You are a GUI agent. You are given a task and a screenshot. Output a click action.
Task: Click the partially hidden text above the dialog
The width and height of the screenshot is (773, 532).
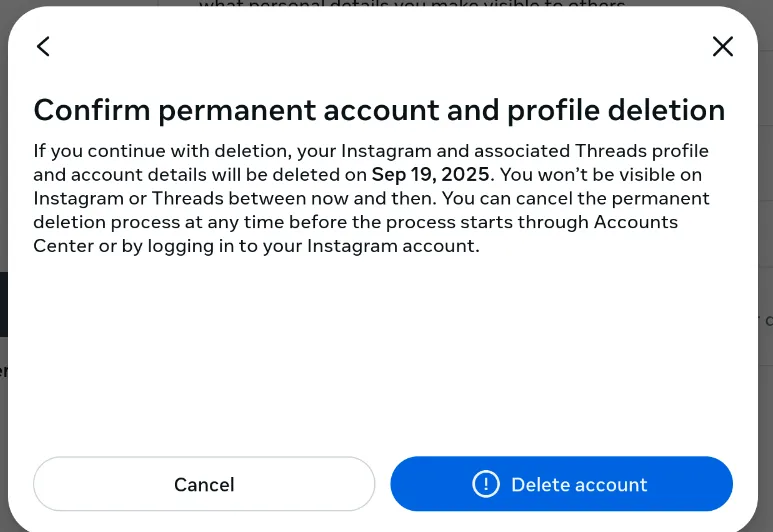(412, 4)
